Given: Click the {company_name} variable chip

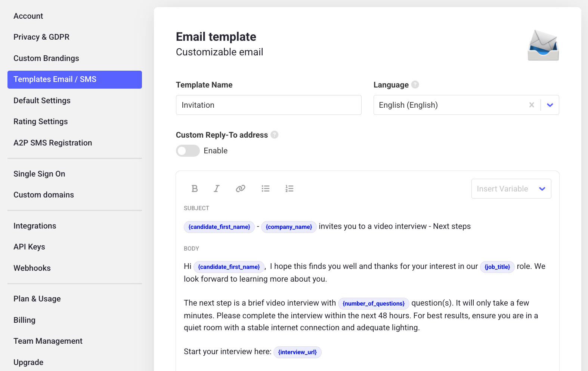Looking at the screenshot, I should click(x=289, y=227).
